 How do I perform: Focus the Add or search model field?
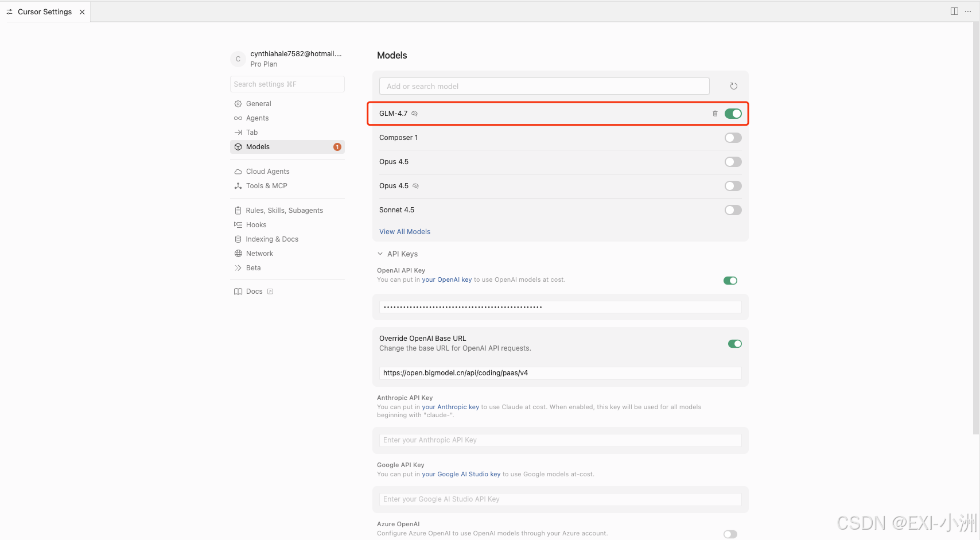click(544, 86)
